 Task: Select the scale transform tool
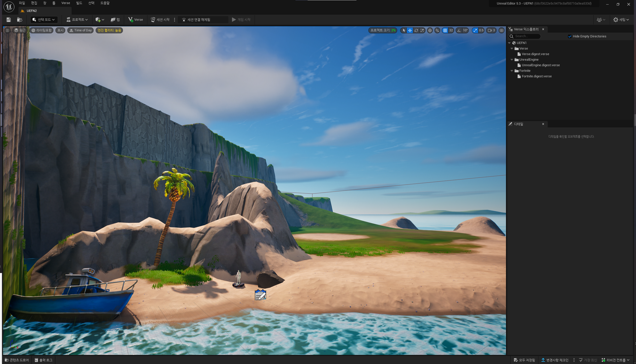point(422,30)
